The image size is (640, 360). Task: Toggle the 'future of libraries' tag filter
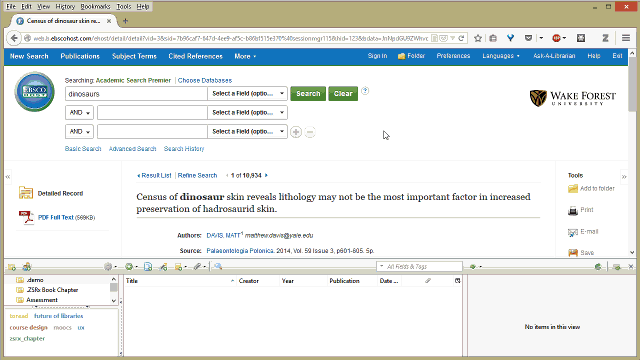click(x=58, y=316)
